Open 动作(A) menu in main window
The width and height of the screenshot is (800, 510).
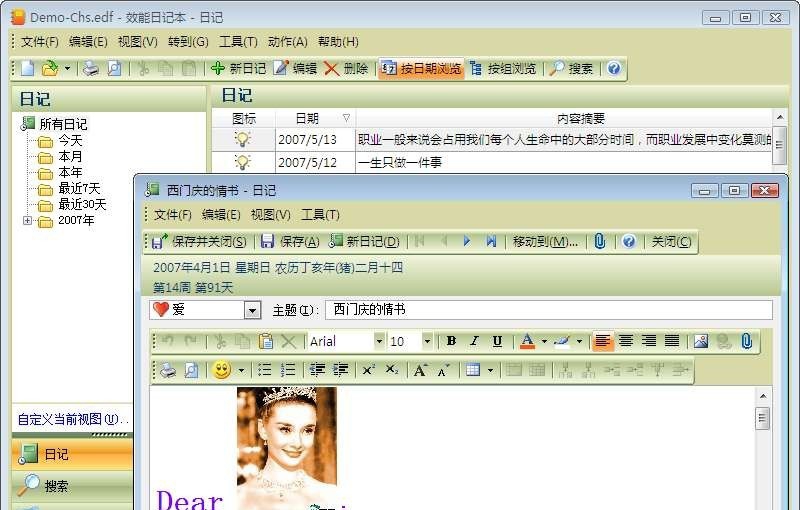[x=287, y=42]
